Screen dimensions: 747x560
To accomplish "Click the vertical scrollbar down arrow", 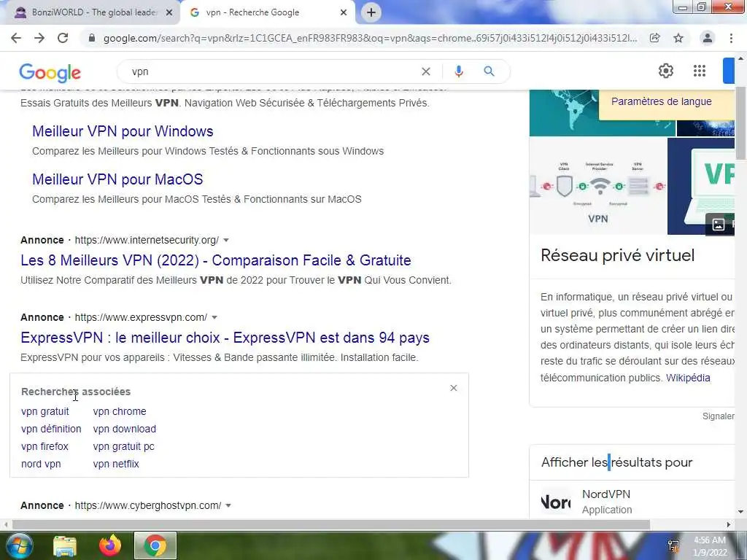I will [x=741, y=512].
